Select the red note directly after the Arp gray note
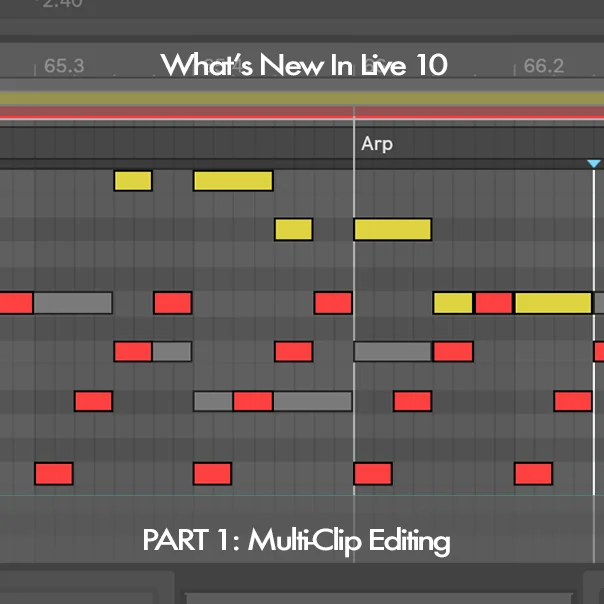Image resolution: width=604 pixels, height=604 pixels. coord(453,352)
